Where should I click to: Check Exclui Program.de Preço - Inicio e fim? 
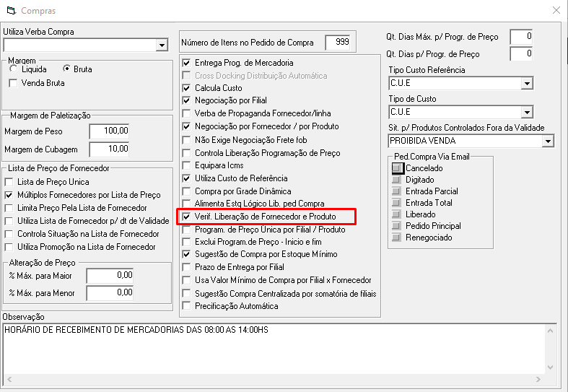click(186, 242)
